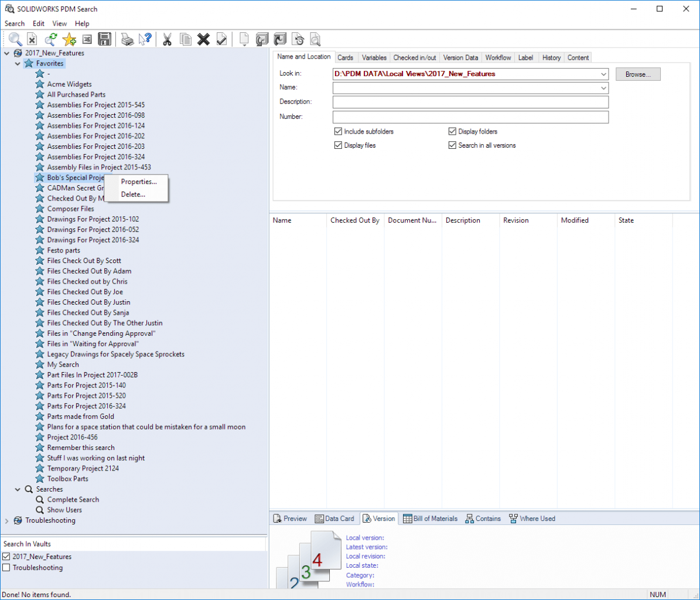Switch to the Variables tab
This screenshot has height=600, width=700.
[x=374, y=57]
